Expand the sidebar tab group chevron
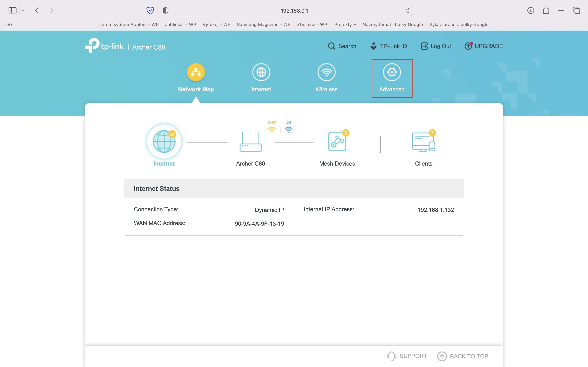The image size is (588, 367). pyautogui.click(x=23, y=10)
